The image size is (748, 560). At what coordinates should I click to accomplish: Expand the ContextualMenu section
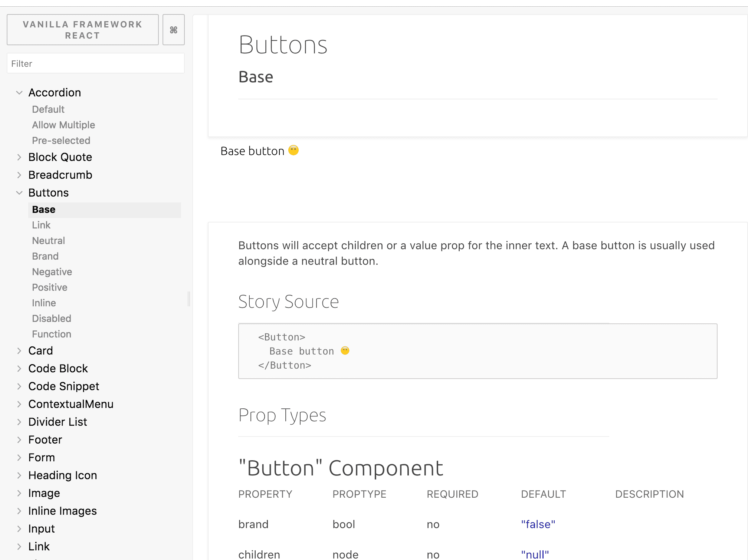[71, 404]
